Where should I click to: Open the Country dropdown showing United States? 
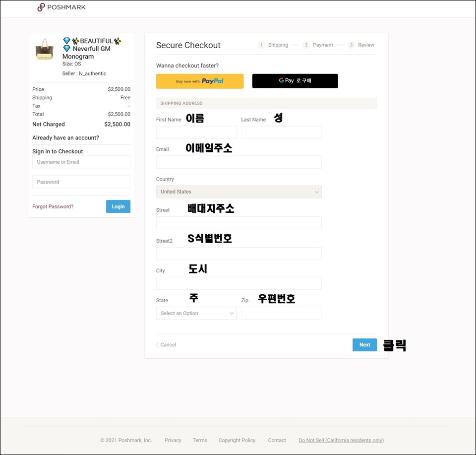[x=239, y=192]
